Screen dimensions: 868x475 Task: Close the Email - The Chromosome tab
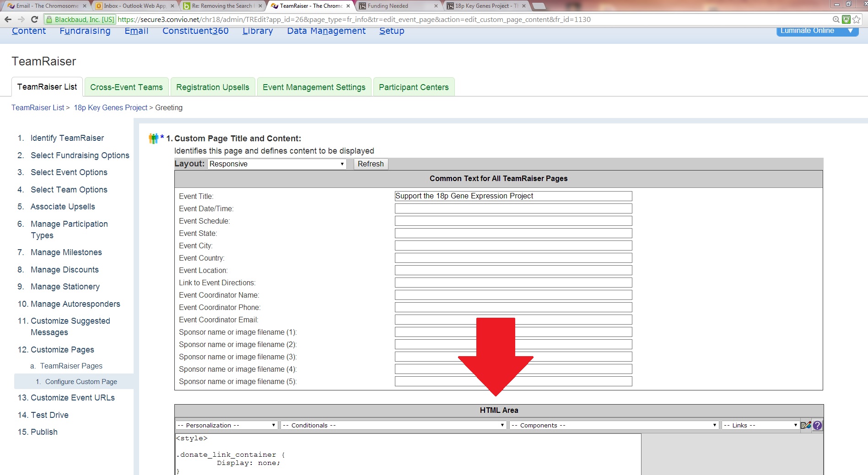click(85, 6)
